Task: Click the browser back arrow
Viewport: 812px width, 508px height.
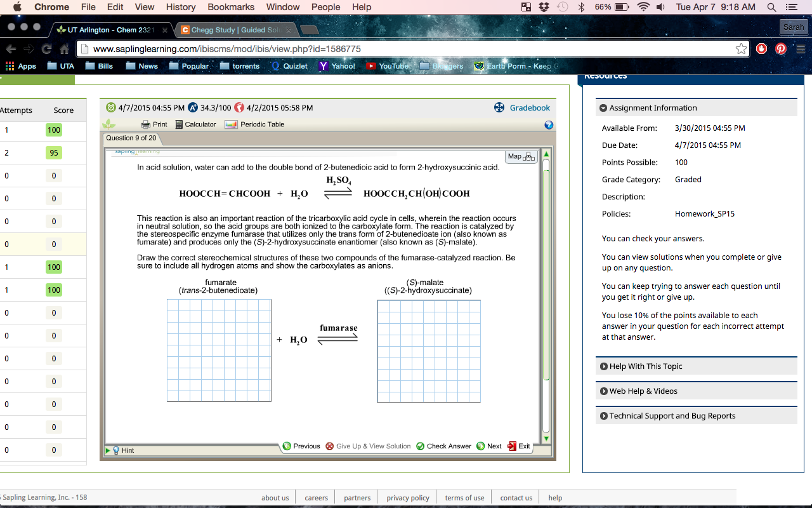Action: [11, 49]
